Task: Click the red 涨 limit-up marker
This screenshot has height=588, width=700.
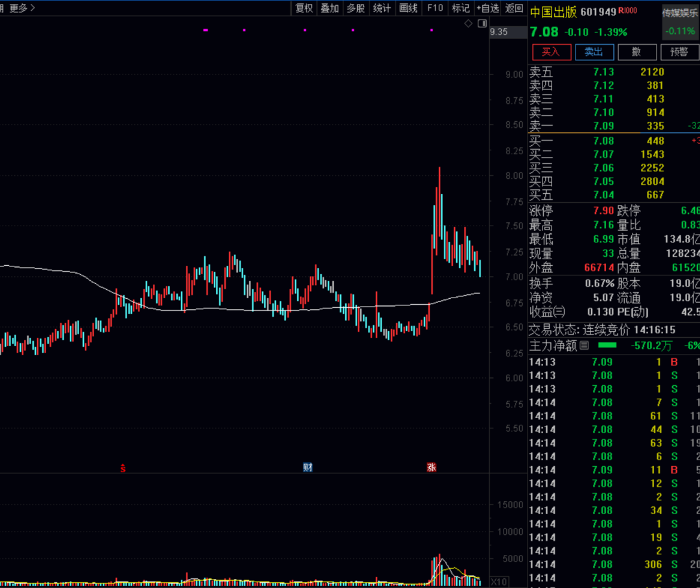Action: coord(431,467)
